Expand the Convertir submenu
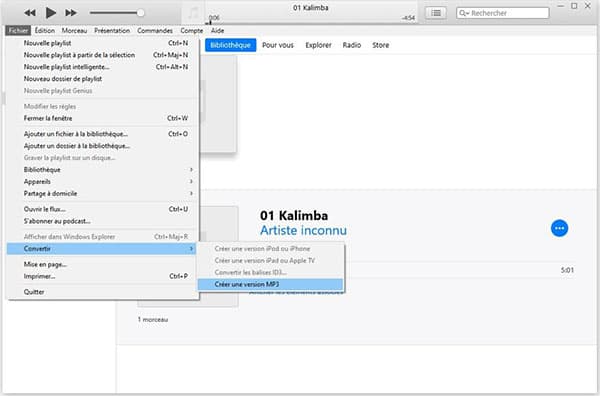The image size is (600, 396). [x=101, y=249]
